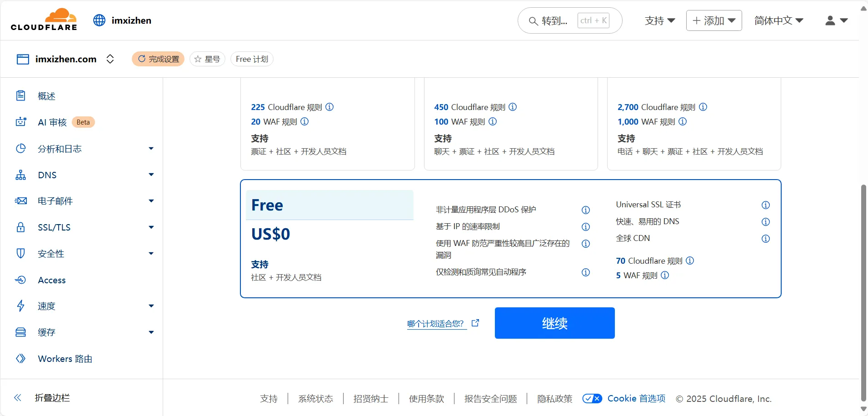Click 折叠边栏 to collapse sidebar
868x416 pixels.
click(x=52, y=398)
